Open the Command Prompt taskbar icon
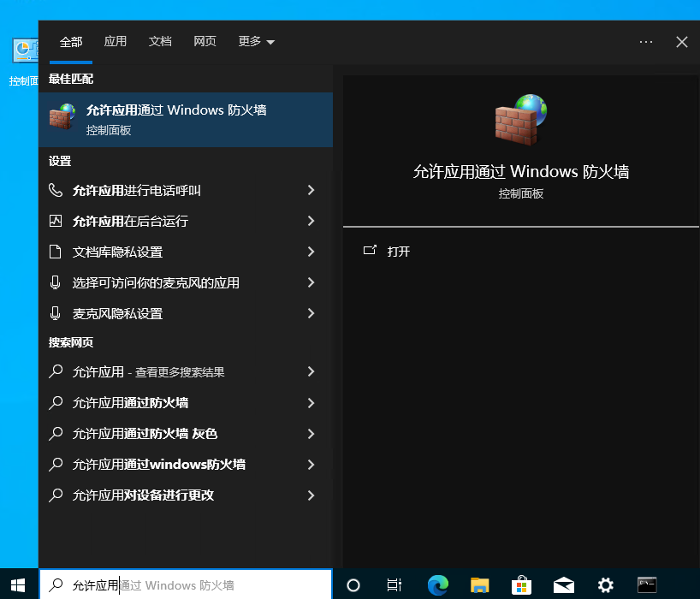Image resolution: width=700 pixels, height=599 pixels. point(647,584)
